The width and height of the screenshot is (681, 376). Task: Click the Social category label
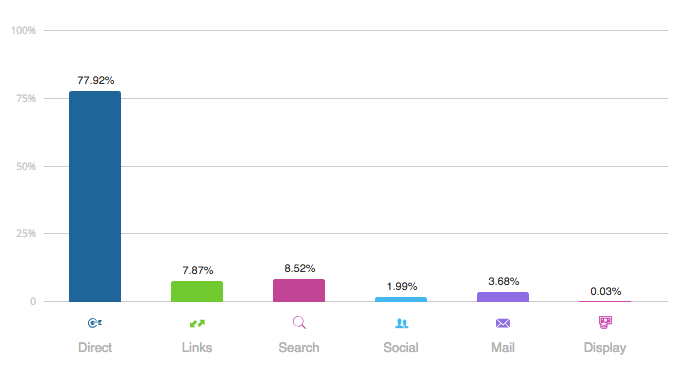pos(401,347)
